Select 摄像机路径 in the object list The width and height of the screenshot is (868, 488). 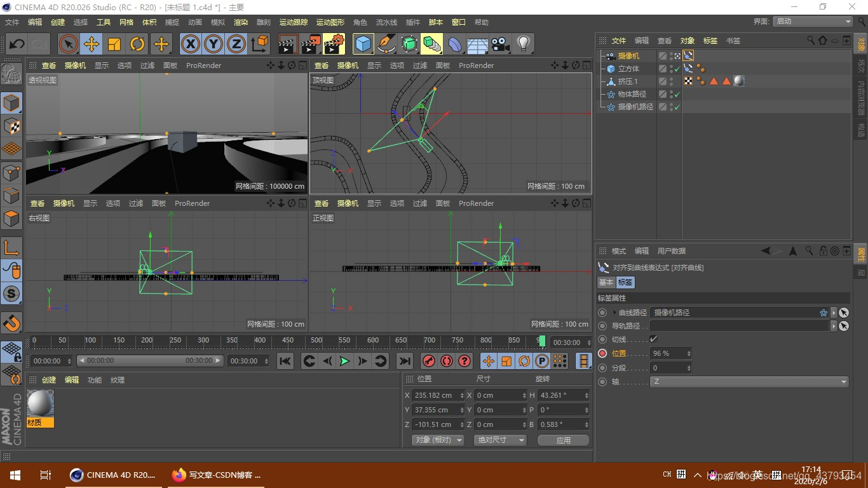[635, 107]
